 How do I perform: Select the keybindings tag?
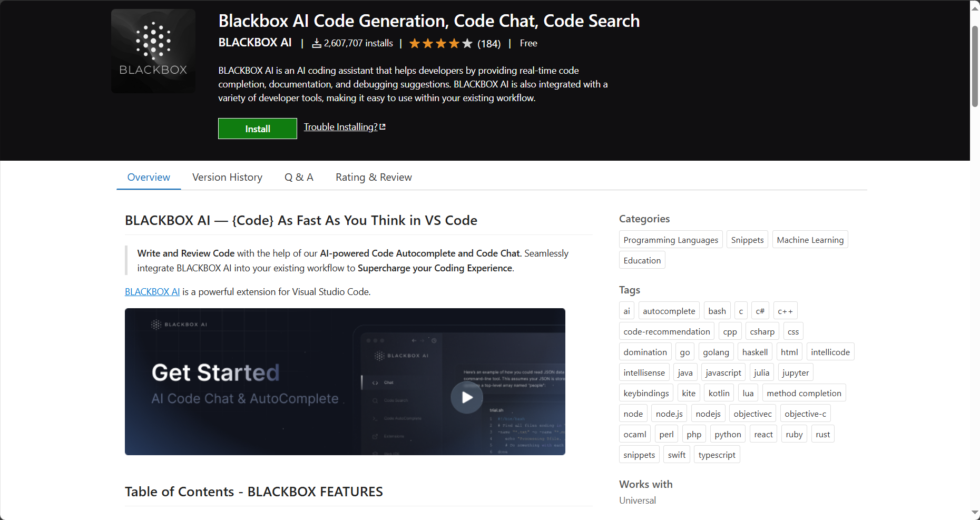[x=646, y=393]
